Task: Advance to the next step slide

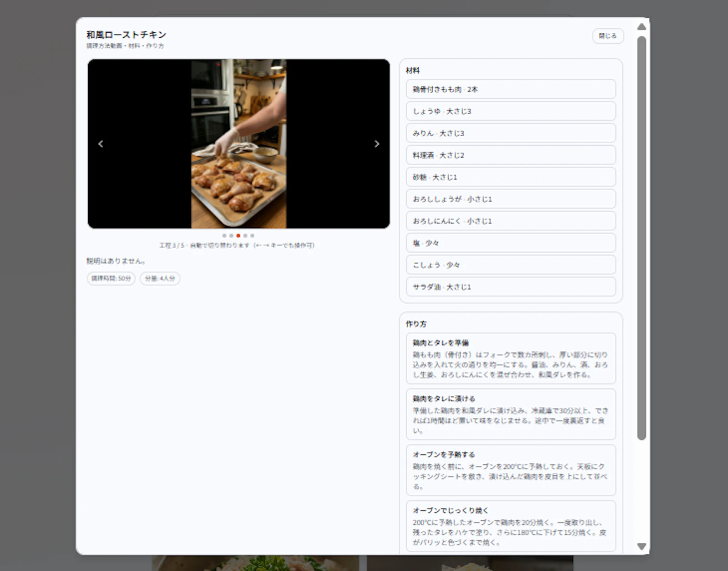Action: coord(377,144)
